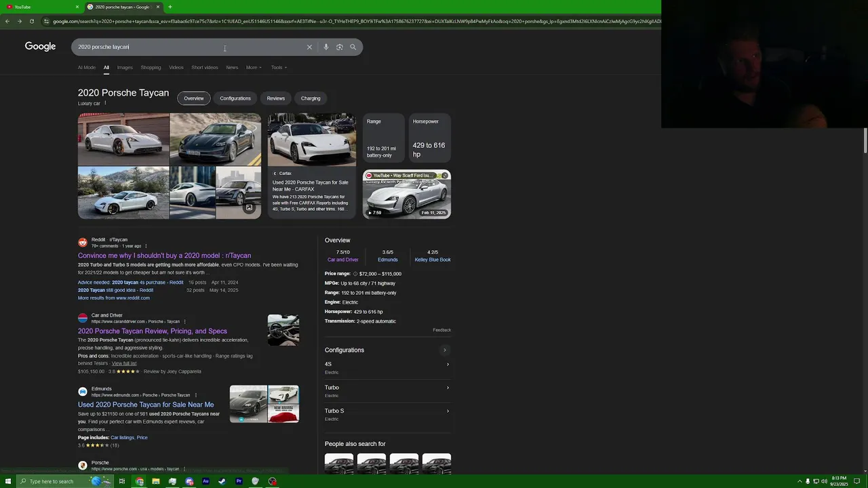Click the page vertical scrollbar
The image size is (868, 488).
(x=865, y=140)
